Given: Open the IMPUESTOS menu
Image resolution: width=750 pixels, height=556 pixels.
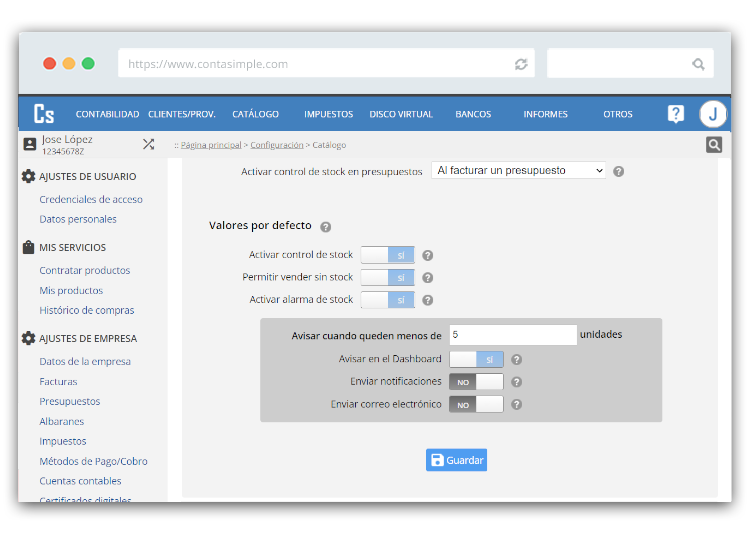Looking at the screenshot, I should [x=328, y=114].
